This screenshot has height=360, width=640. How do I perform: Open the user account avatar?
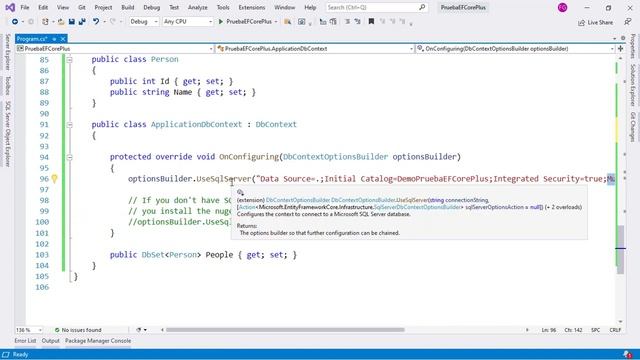coord(562,7)
